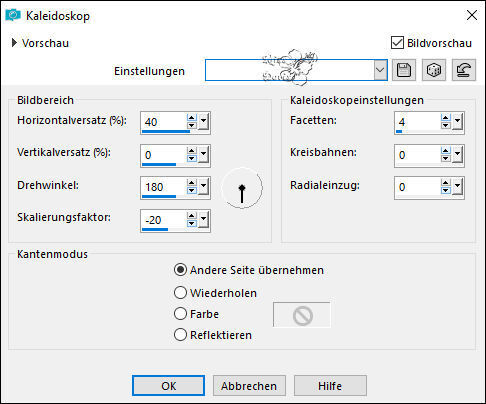Click the rotation angle dial
The image size is (486, 404).
[242, 188]
